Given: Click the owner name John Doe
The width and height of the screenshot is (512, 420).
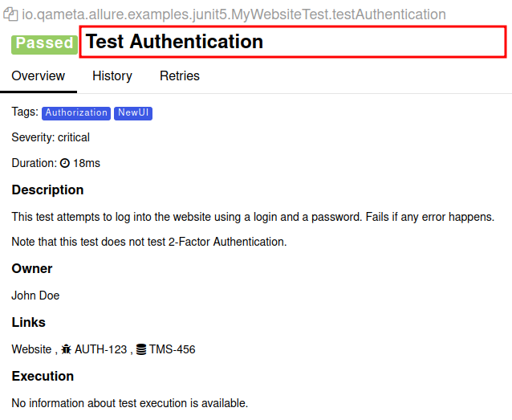Looking at the screenshot, I should pos(35,296).
